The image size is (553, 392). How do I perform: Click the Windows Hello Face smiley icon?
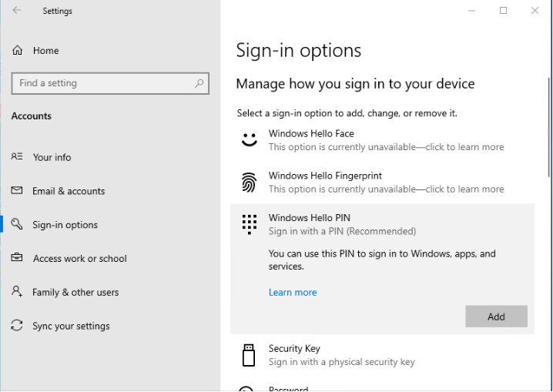pyautogui.click(x=250, y=140)
